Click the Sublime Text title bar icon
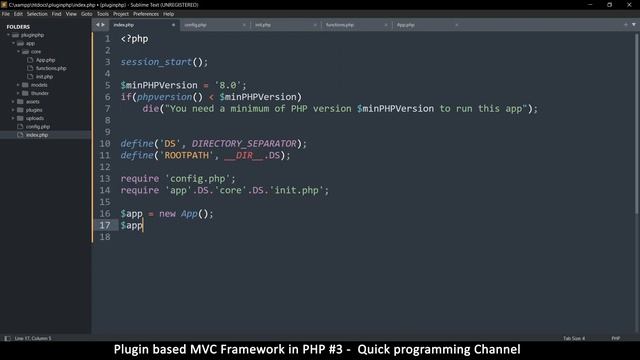 pyautogui.click(x=4, y=5)
